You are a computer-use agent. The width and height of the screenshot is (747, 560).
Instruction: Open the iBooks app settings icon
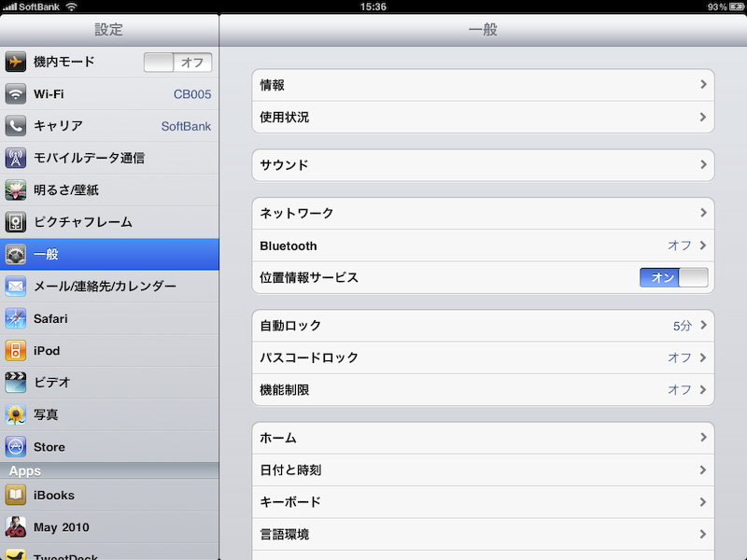click(x=15, y=496)
